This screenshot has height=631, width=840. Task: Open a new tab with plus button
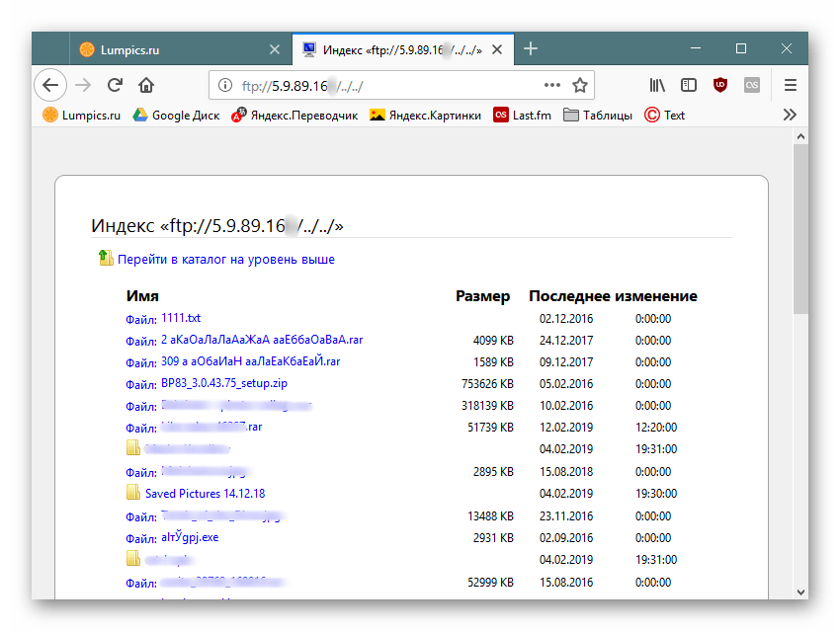(531, 48)
